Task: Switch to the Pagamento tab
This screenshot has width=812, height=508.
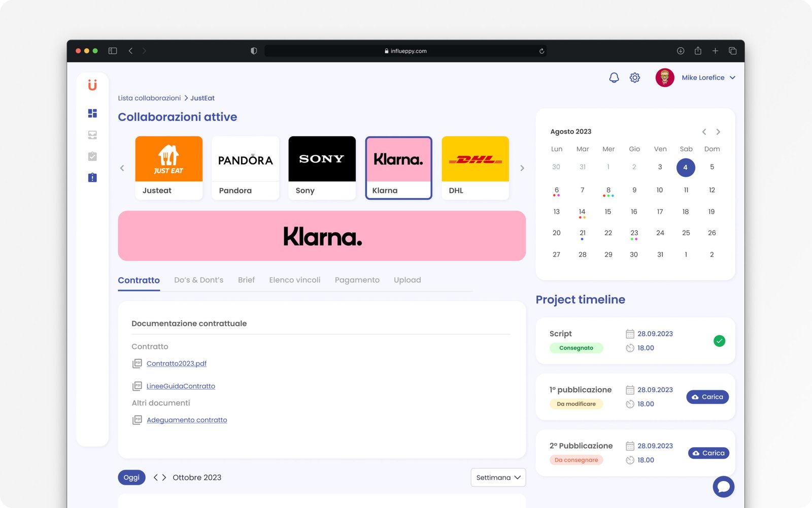Action: click(357, 280)
